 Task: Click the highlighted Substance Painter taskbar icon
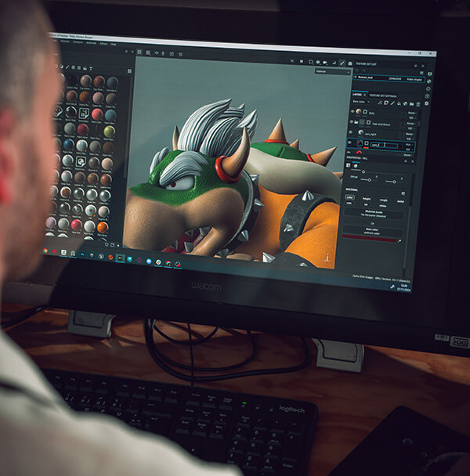120,258
